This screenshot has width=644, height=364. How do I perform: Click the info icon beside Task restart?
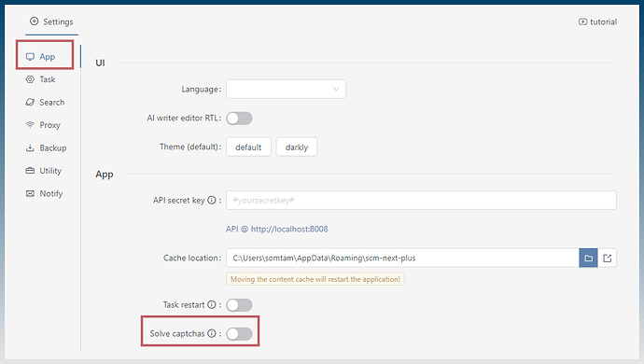pyautogui.click(x=212, y=304)
